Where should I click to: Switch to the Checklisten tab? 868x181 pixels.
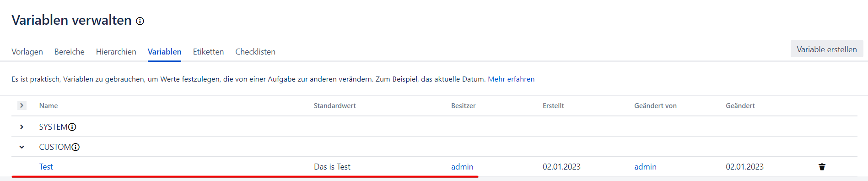pos(255,52)
